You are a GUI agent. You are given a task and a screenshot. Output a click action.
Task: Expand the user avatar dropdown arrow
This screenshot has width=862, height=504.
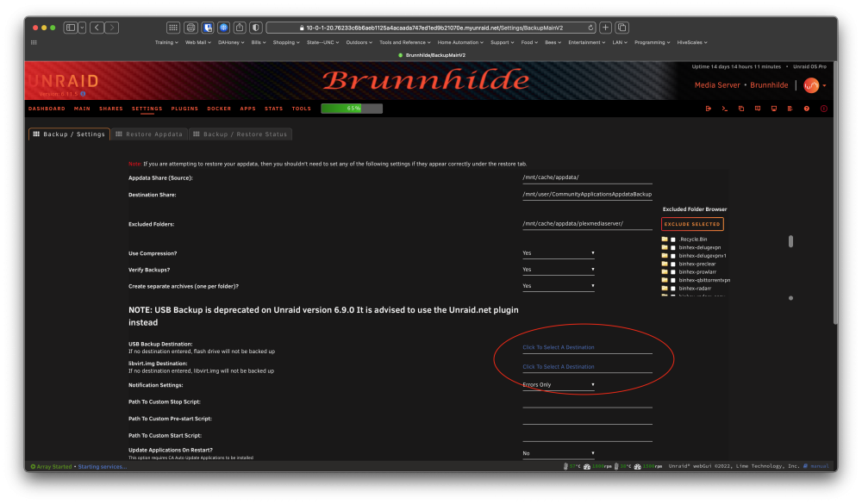(x=824, y=86)
